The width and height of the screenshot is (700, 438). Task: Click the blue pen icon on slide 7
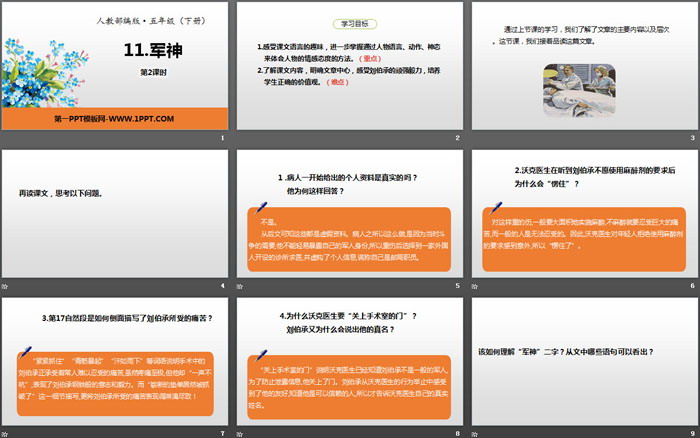pyautogui.click(x=25, y=353)
